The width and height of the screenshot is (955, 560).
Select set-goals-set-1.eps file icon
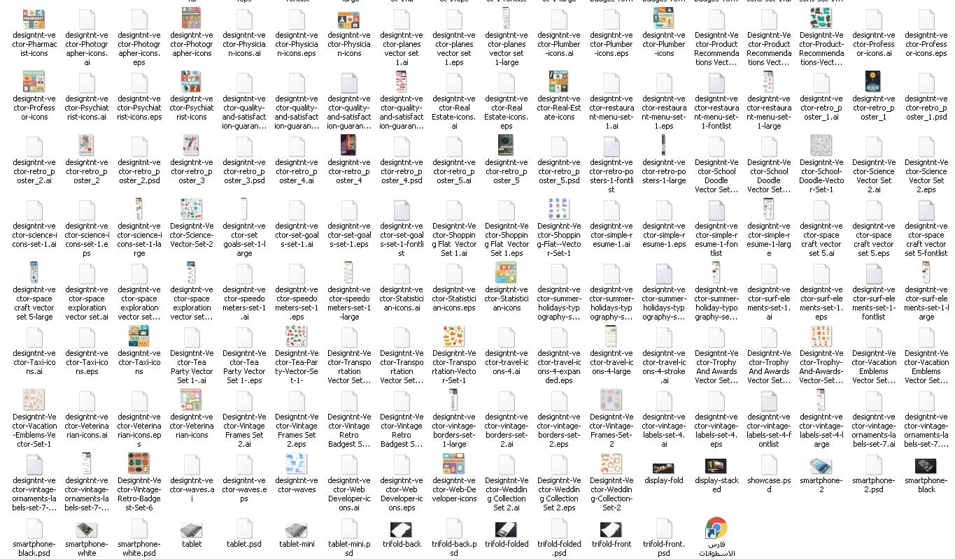click(349, 210)
